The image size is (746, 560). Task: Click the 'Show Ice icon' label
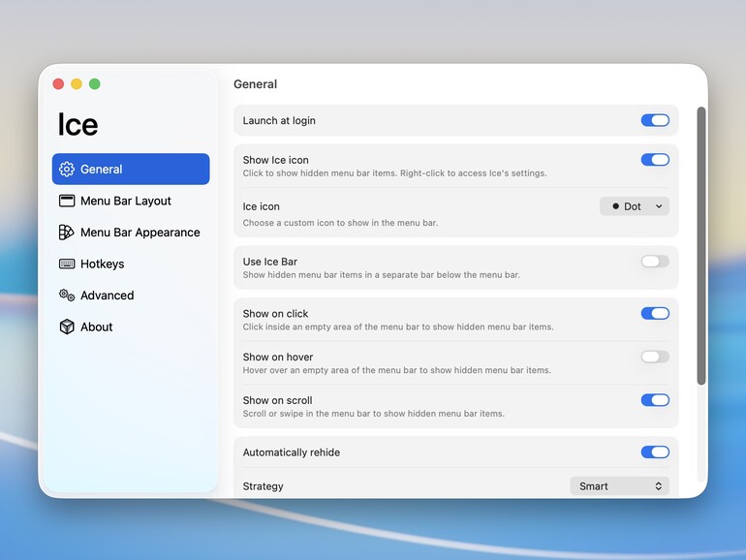[x=275, y=160]
